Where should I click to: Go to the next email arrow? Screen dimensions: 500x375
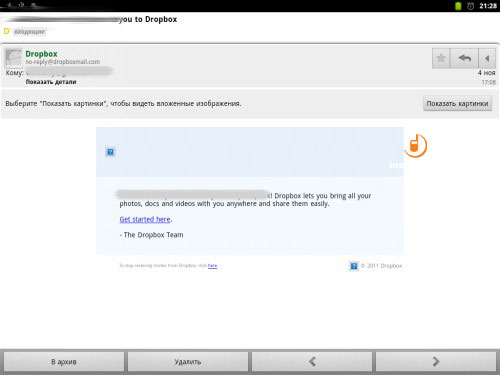click(436, 362)
